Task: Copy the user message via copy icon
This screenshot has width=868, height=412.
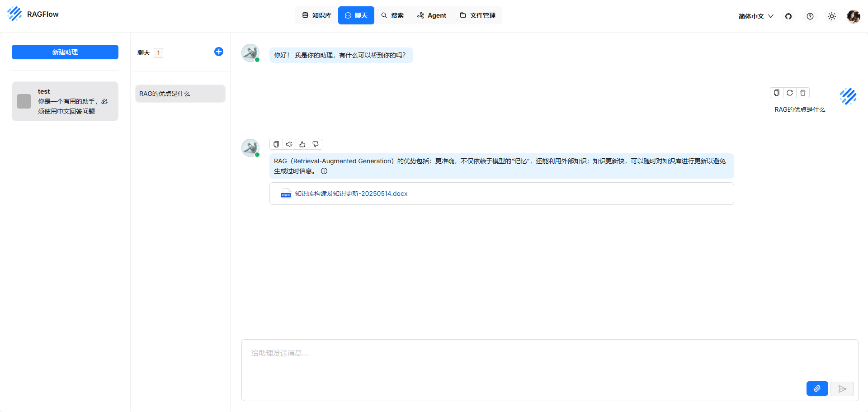Action: tap(777, 93)
